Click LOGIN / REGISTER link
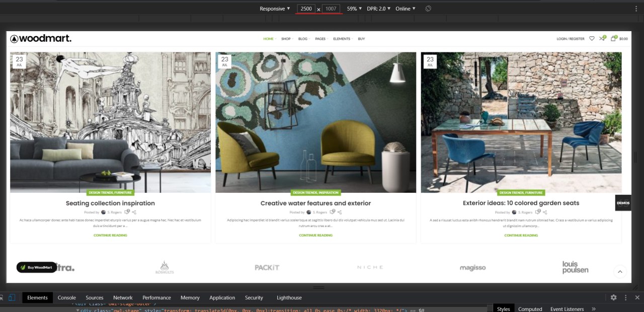The width and height of the screenshot is (644, 312). [x=570, y=39]
